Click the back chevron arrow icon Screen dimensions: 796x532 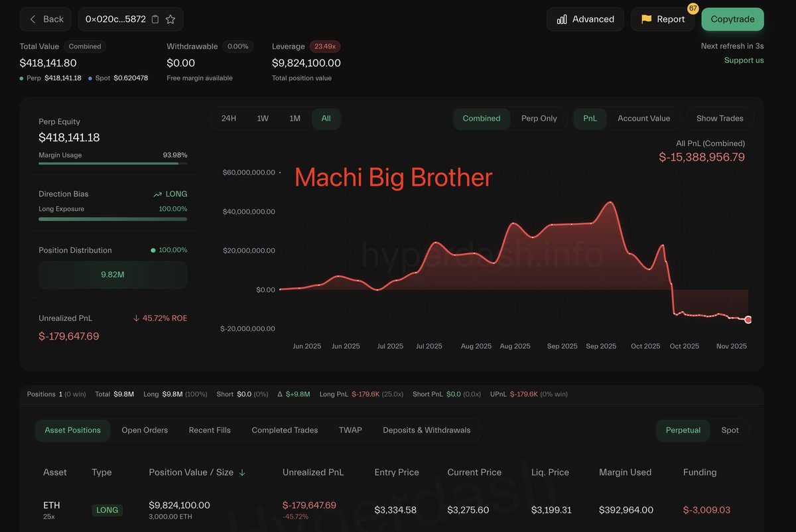point(33,19)
